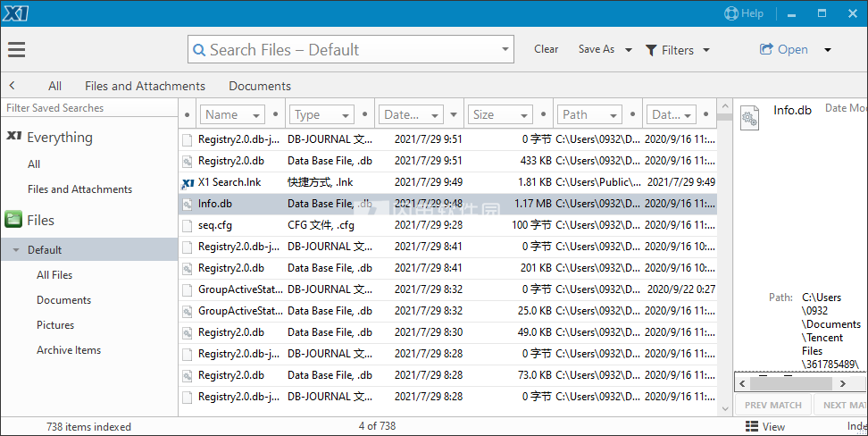Click the results list scroll down arrow

[x=725, y=409]
